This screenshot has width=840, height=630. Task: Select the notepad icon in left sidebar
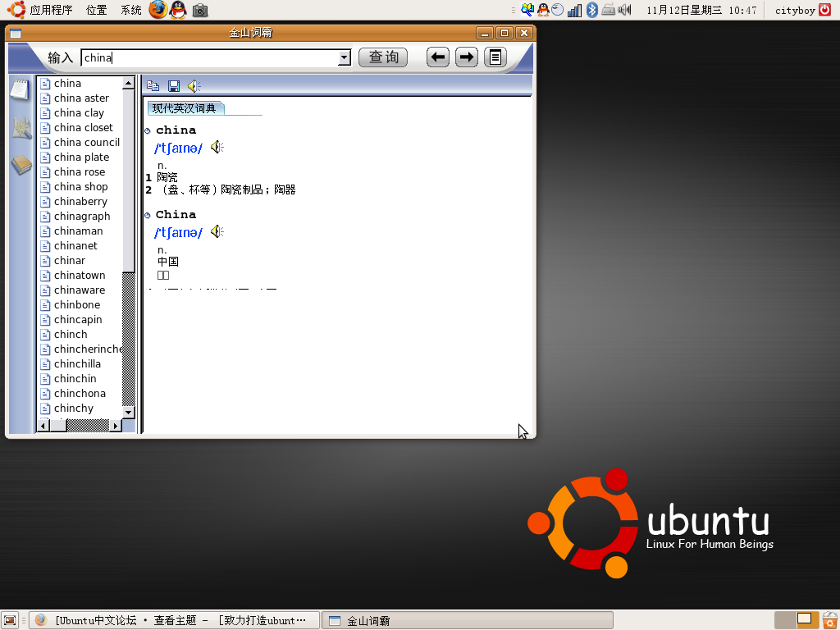click(21, 89)
